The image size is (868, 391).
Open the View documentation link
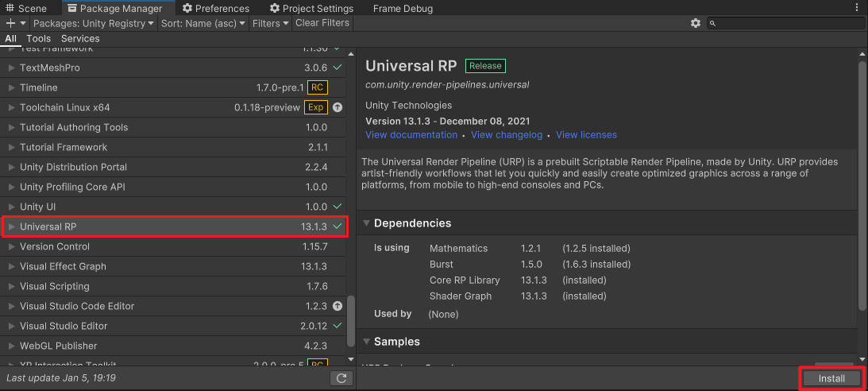411,134
